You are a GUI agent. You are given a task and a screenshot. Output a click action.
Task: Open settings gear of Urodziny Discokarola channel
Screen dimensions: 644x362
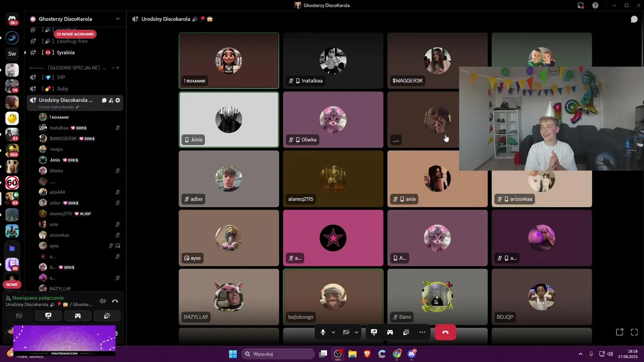pyautogui.click(x=118, y=100)
